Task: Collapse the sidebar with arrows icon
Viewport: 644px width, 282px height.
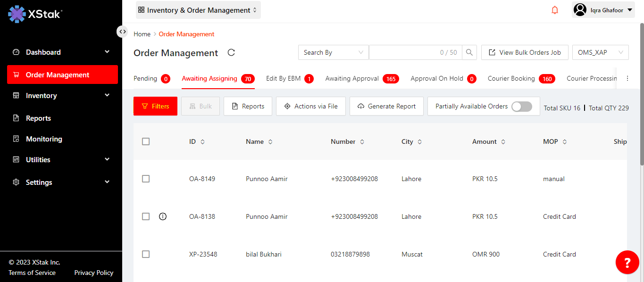Action: point(122,32)
